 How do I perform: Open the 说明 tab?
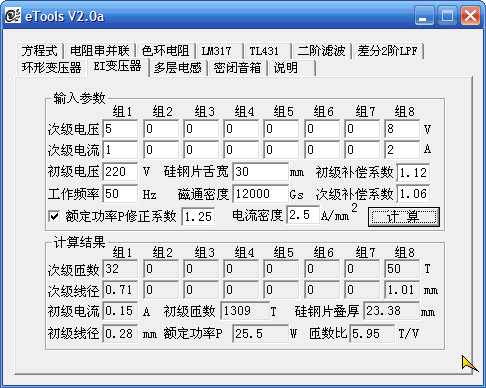(x=291, y=68)
